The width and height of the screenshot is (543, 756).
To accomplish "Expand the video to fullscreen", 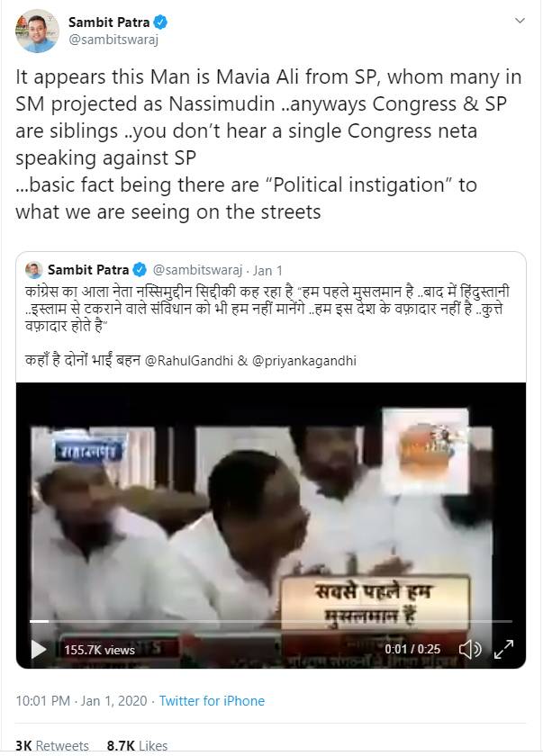I will (504, 650).
